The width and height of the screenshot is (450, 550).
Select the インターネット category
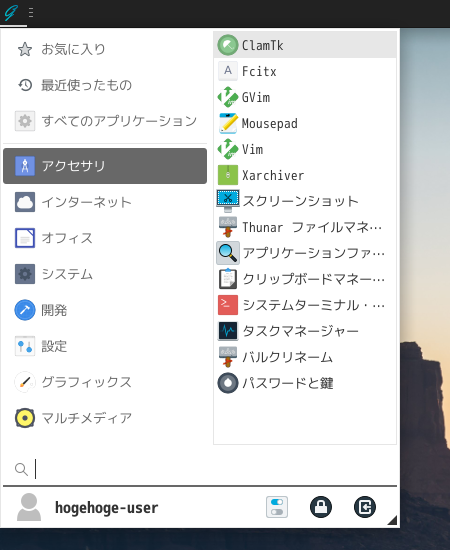(105, 202)
